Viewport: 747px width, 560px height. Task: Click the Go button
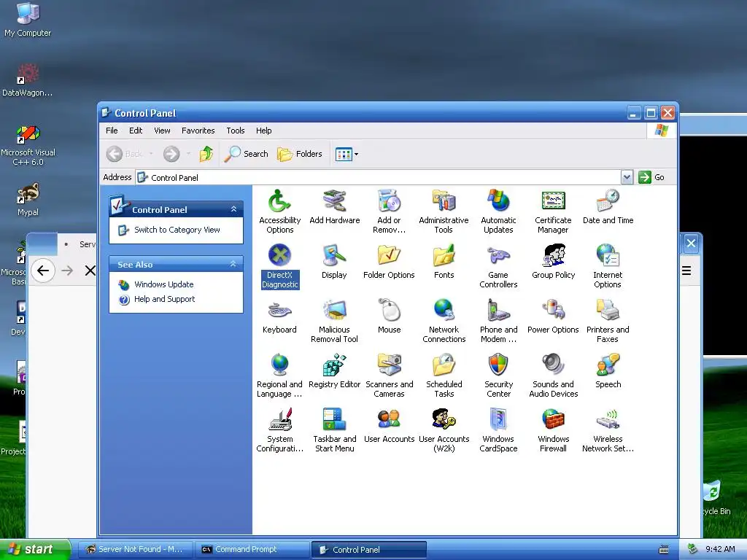(x=651, y=177)
